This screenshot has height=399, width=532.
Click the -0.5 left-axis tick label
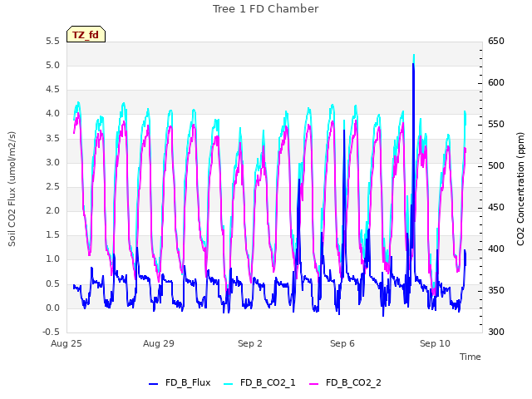tap(51, 332)
